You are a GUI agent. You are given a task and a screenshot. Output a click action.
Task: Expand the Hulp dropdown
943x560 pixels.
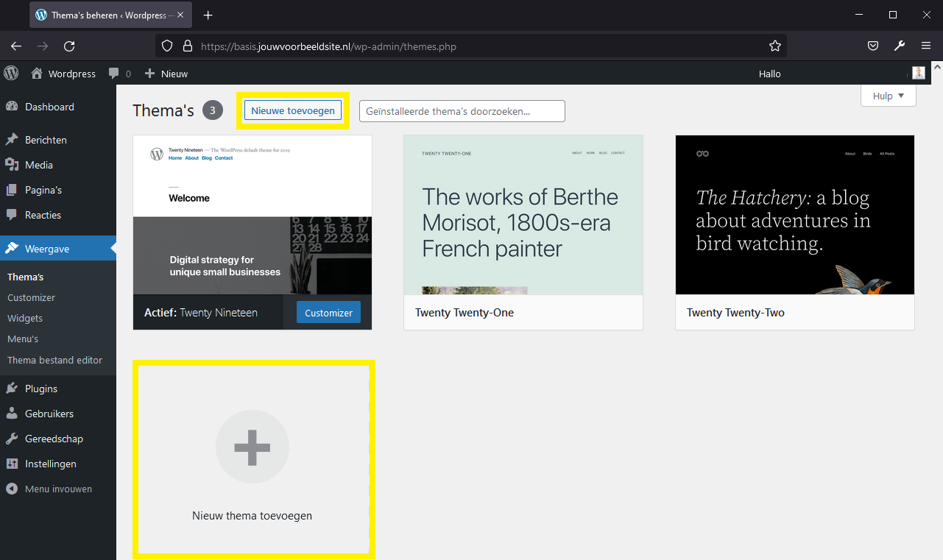tap(888, 96)
